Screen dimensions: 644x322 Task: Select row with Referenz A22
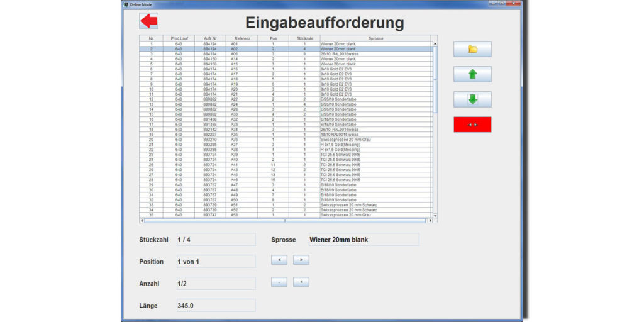pyautogui.click(x=286, y=99)
